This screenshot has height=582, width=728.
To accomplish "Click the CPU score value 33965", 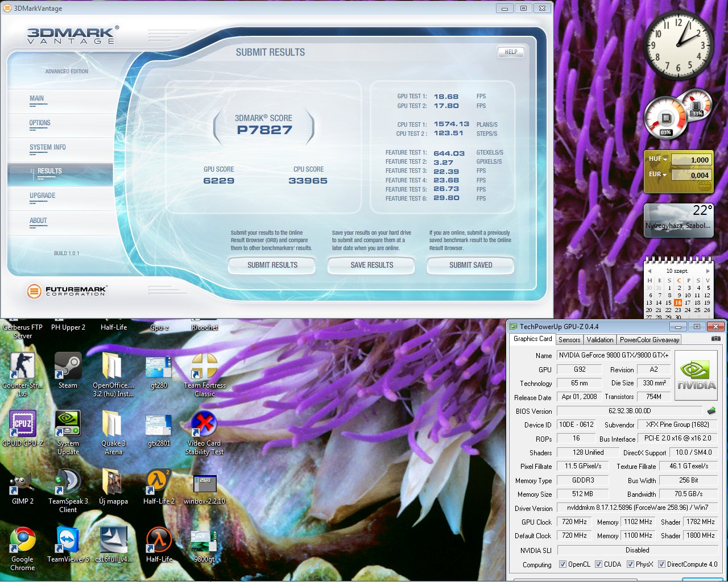I will pyautogui.click(x=308, y=181).
